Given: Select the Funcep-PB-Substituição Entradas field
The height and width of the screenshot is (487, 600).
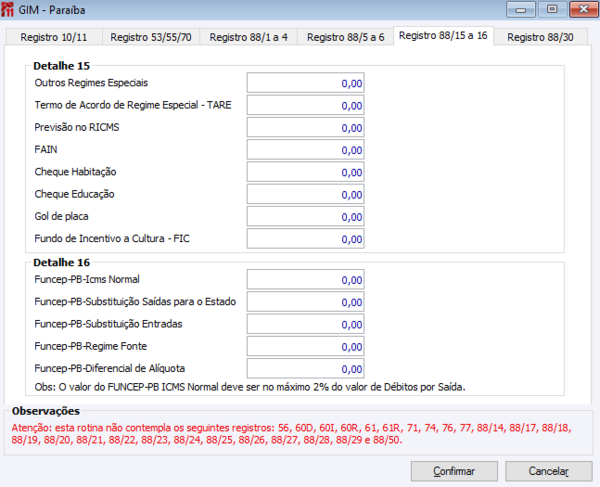Looking at the screenshot, I should tap(305, 324).
